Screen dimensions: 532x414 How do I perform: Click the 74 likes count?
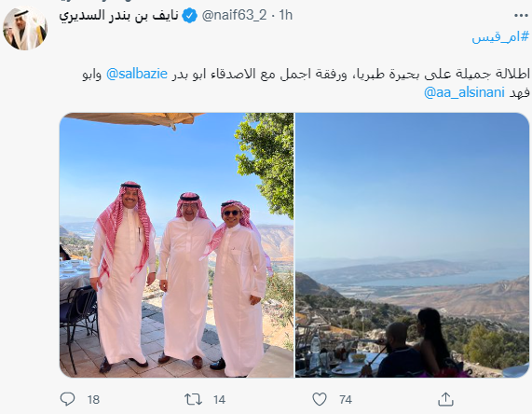pyautogui.click(x=346, y=400)
